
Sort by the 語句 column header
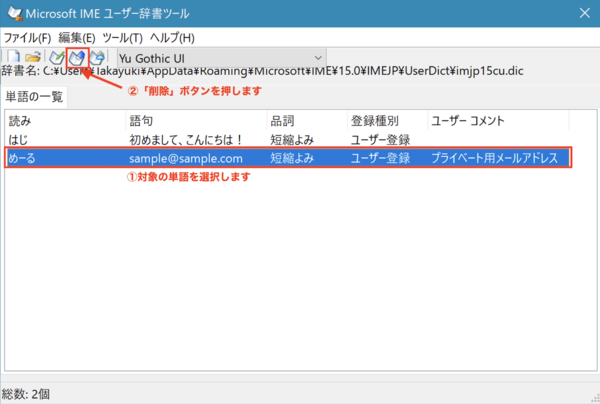[196, 121]
